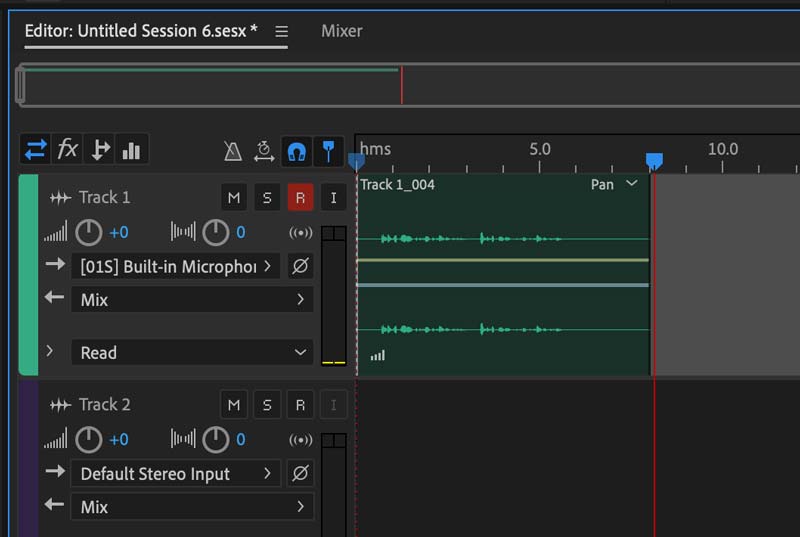Switch to the Mixer tab

click(x=341, y=31)
